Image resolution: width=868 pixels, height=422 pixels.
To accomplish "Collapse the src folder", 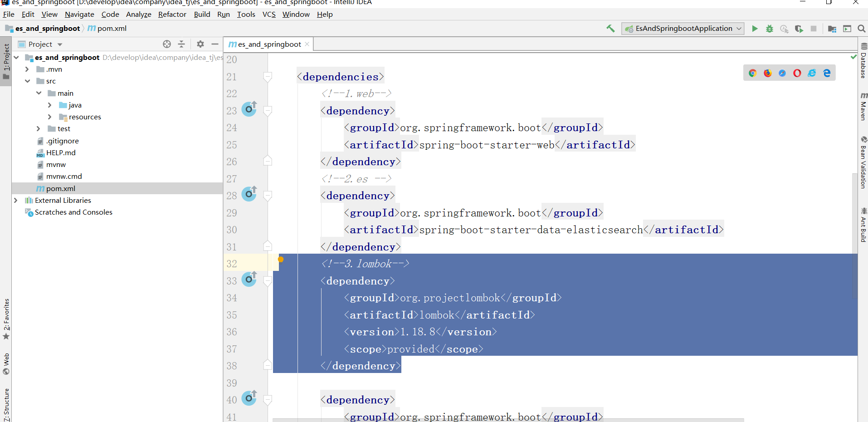I will pos(27,81).
